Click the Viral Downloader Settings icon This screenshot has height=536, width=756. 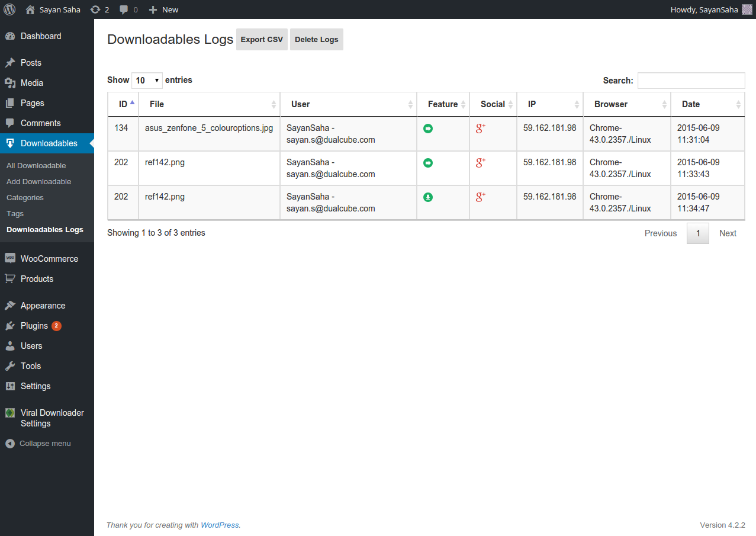10,413
